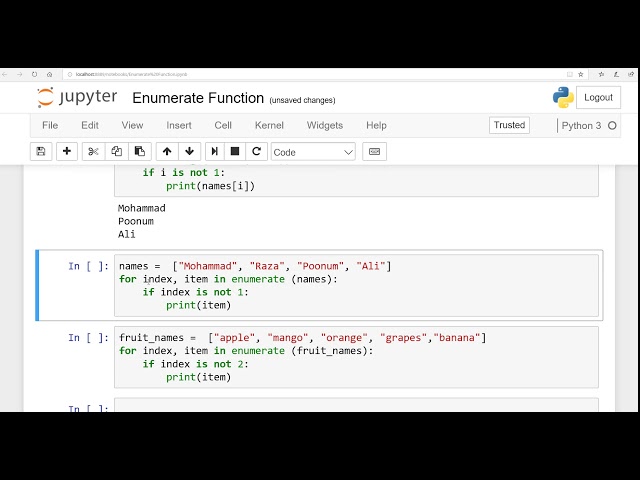Viewport: 640px width, 480px height.
Task: Rename notebook via Enumerate Function title
Action: [x=198, y=98]
